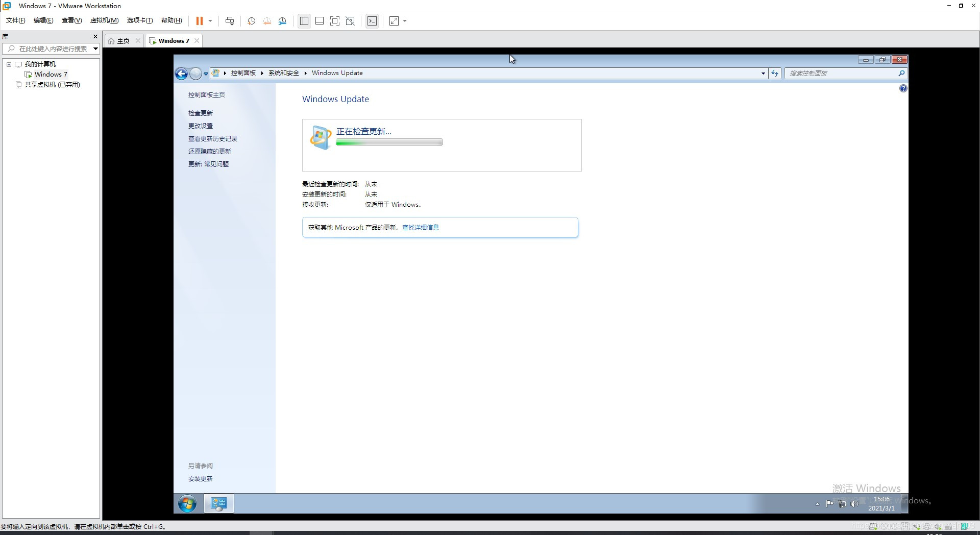Open the library search filter dropdown

(x=95, y=48)
